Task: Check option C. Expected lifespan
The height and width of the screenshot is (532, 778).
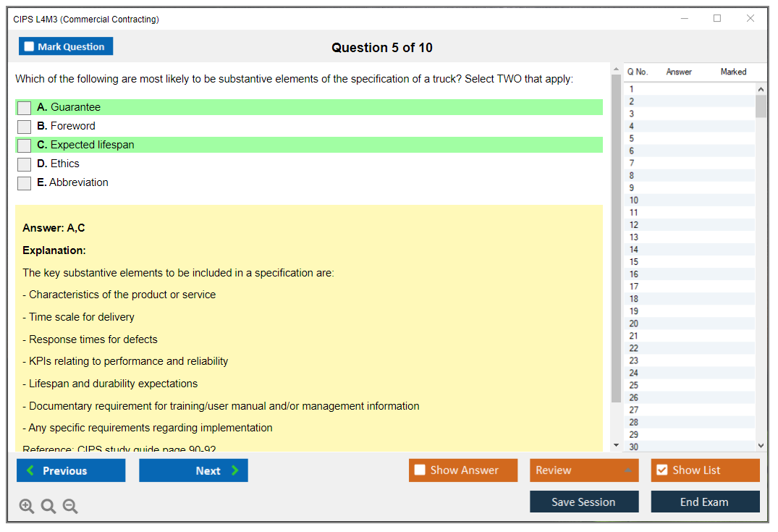Action: pos(25,145)
